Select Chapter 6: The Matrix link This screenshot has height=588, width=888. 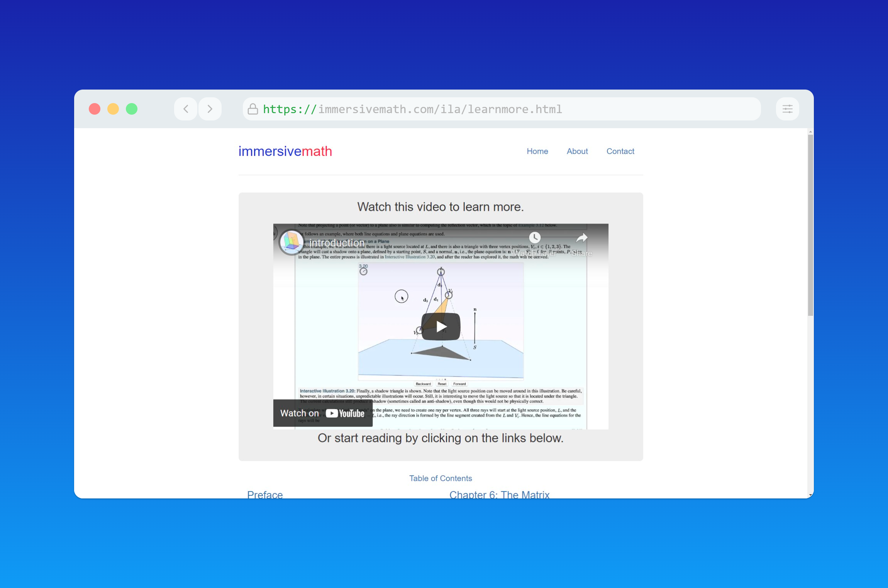click(501, 495)
